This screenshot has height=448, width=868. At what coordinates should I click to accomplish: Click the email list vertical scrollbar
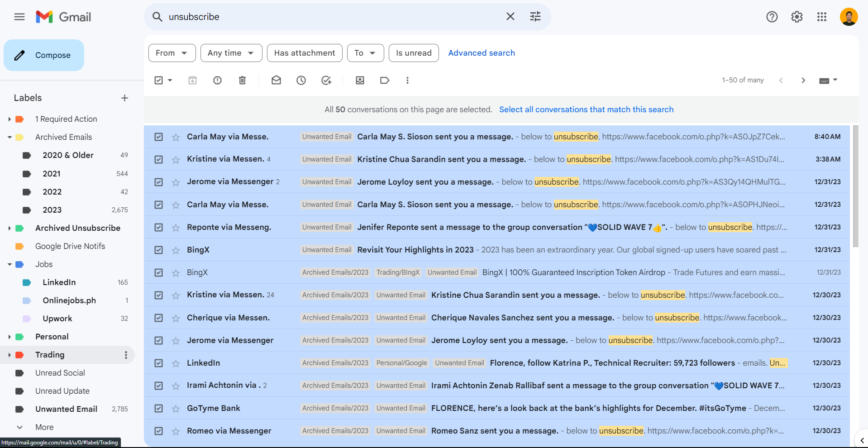coord(855,186)
